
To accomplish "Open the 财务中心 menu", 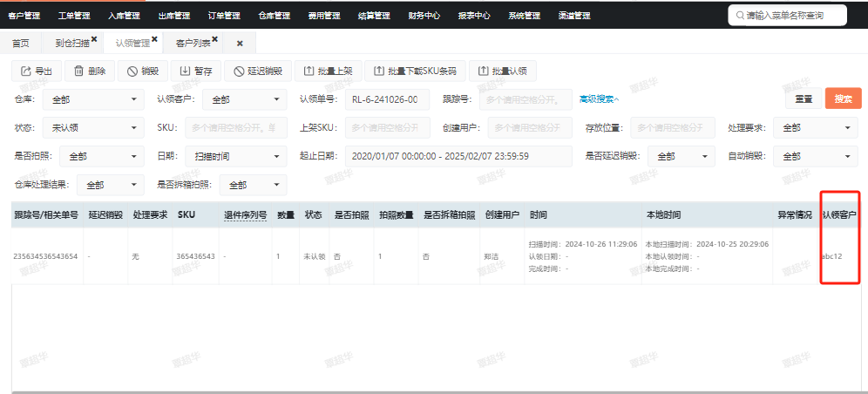I will [x=424, y=16].
